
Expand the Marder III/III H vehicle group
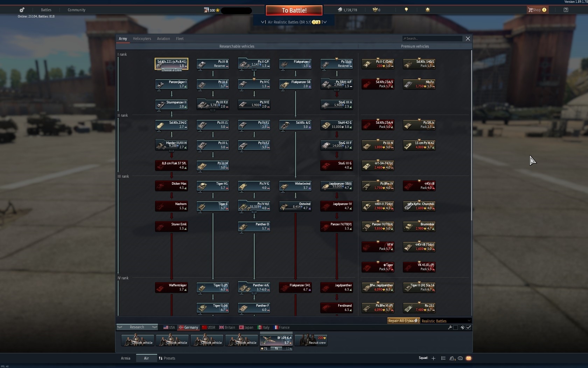(x=171, y=145)
